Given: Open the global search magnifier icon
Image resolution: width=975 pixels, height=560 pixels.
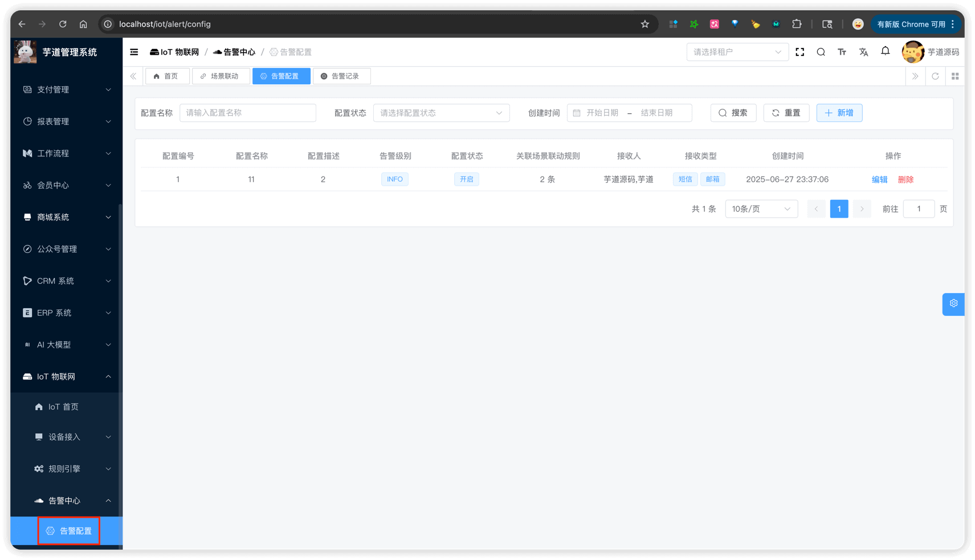Looking at the screenshot, I should (x=821, y=52).
